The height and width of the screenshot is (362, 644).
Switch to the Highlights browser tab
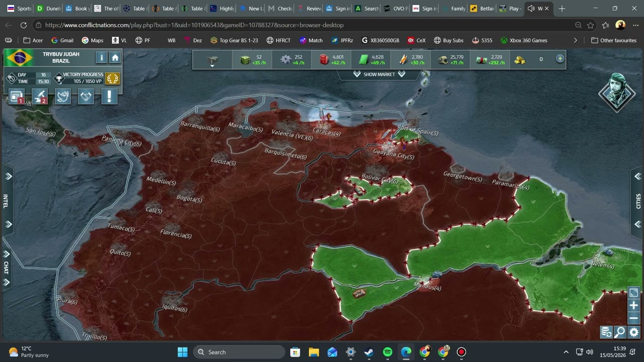(221, 9)
